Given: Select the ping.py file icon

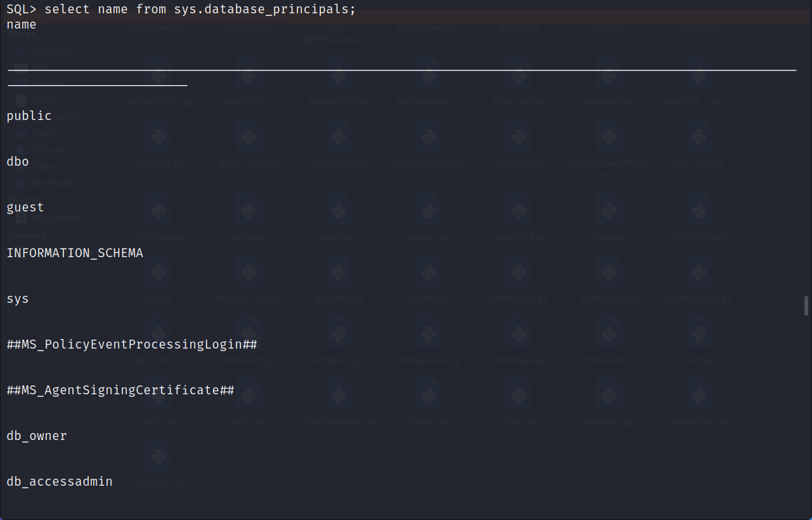Looking at the screenshot, I should pyautogui.click(x=249, y=210).
